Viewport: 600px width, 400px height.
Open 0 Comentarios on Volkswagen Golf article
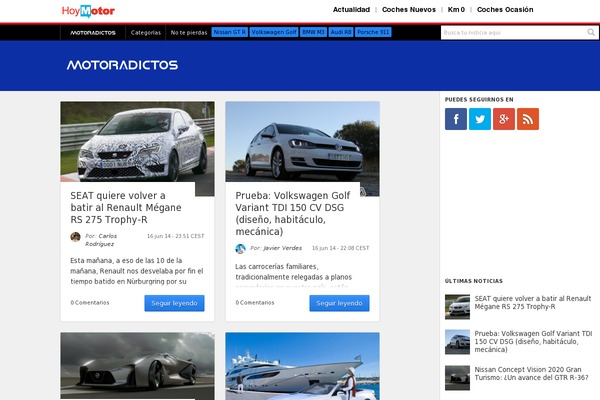(x=255, y=302)
